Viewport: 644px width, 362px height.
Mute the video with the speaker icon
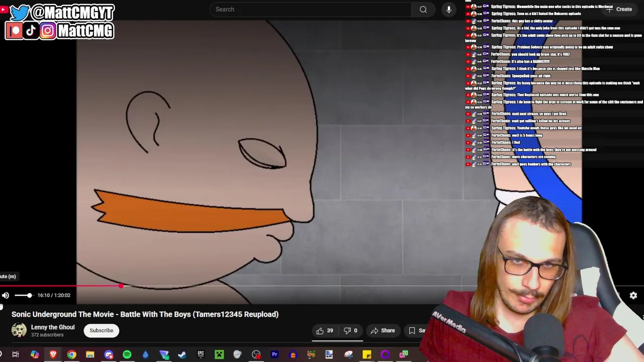coord(5,296)
